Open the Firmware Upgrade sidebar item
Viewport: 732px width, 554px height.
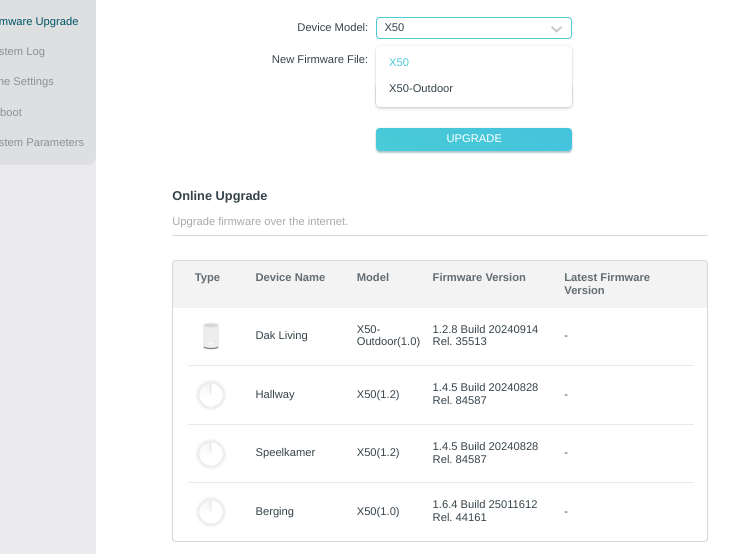click(40, 21)
